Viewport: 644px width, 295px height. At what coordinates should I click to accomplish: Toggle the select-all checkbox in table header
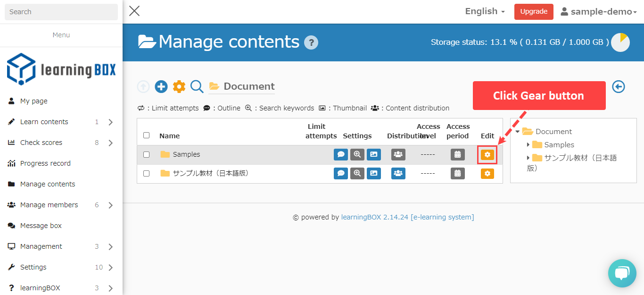coord(146,135)
